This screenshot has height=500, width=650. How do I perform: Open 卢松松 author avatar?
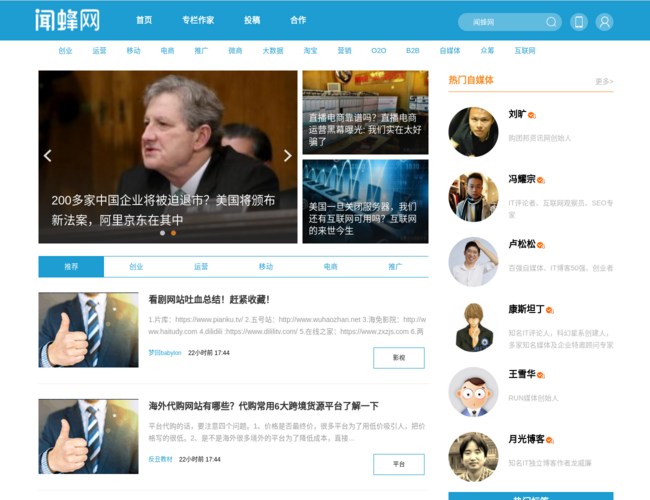(x=473, y=262)
